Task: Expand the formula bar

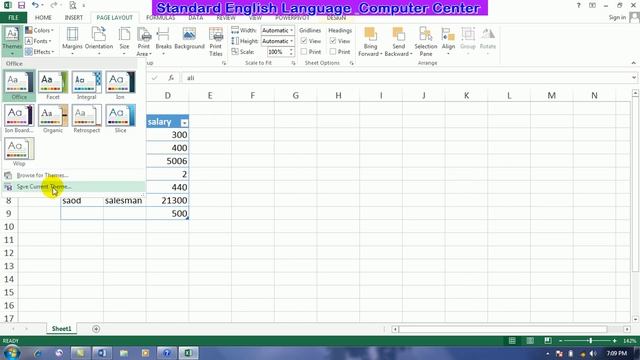Action: 633,78
